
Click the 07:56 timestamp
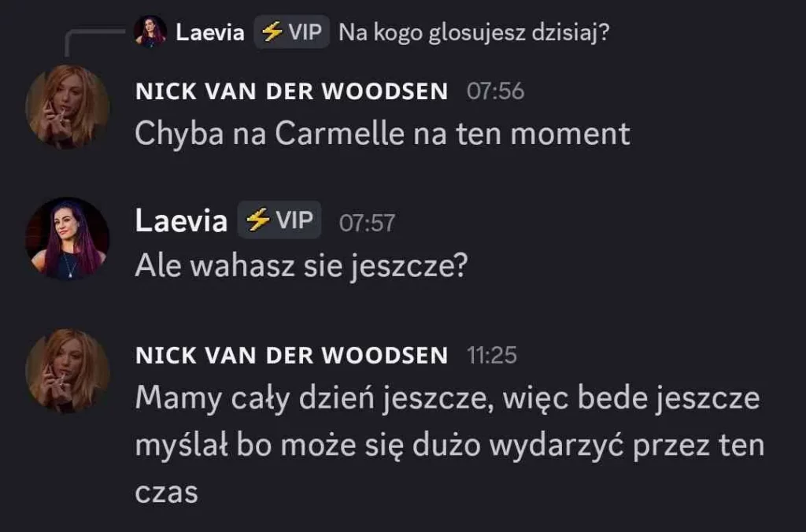point(496,91)
